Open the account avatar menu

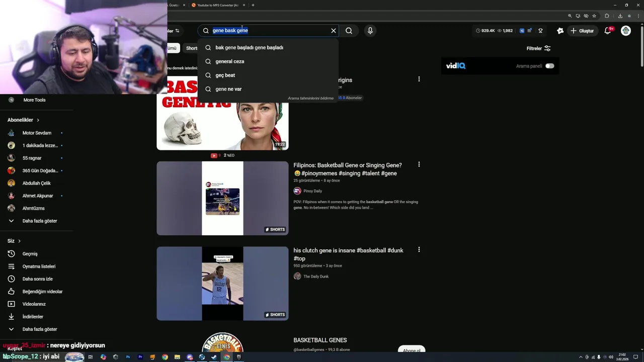(x=626, y=31)
